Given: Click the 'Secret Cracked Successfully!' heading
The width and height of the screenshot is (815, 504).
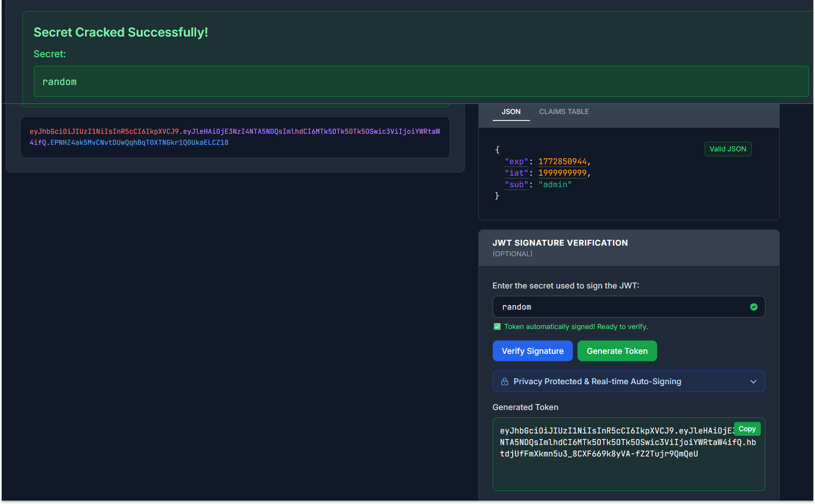Looking at the screenshot, I should click(120, 32).
